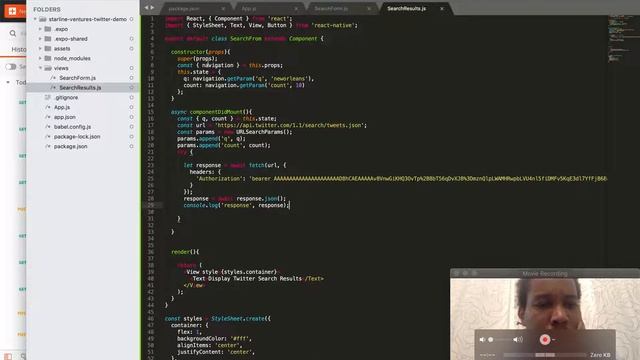
Task: Expand the node_modules folder
Action: [x=40, y=58]
